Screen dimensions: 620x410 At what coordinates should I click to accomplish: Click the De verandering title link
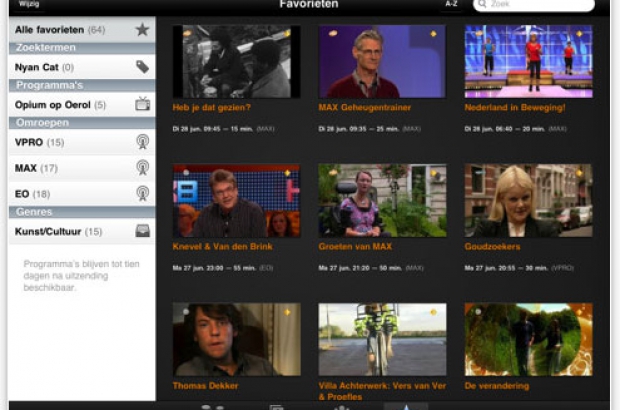tap(497, 386)
